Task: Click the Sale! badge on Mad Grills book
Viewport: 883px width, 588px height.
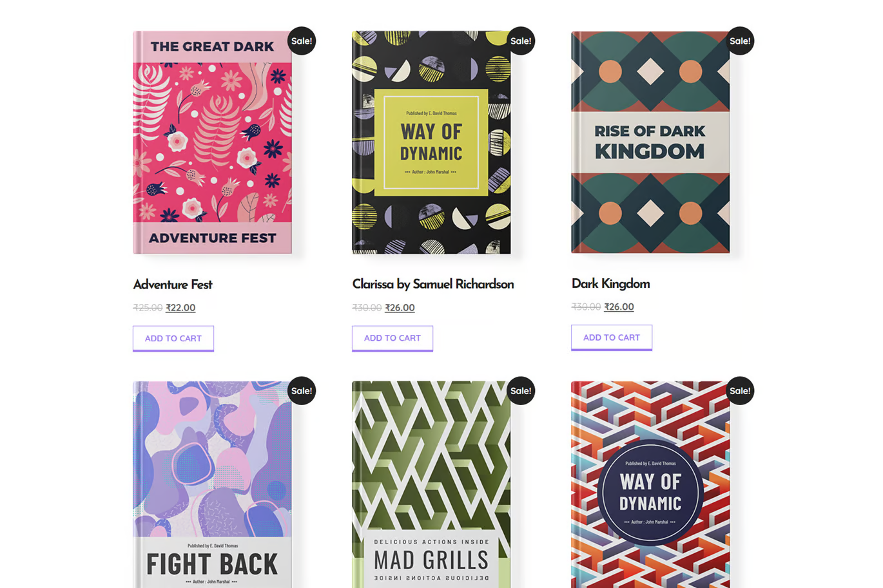Action: (521, 390)
